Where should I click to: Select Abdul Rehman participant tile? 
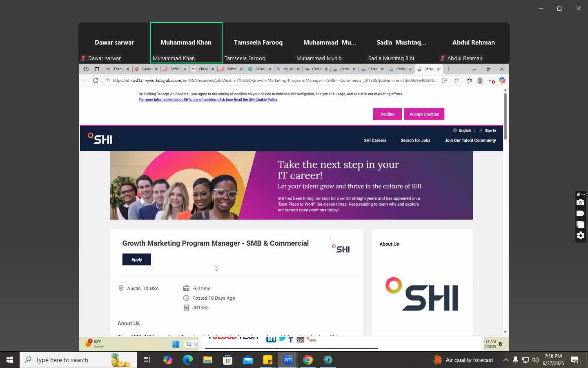[474, 43]
